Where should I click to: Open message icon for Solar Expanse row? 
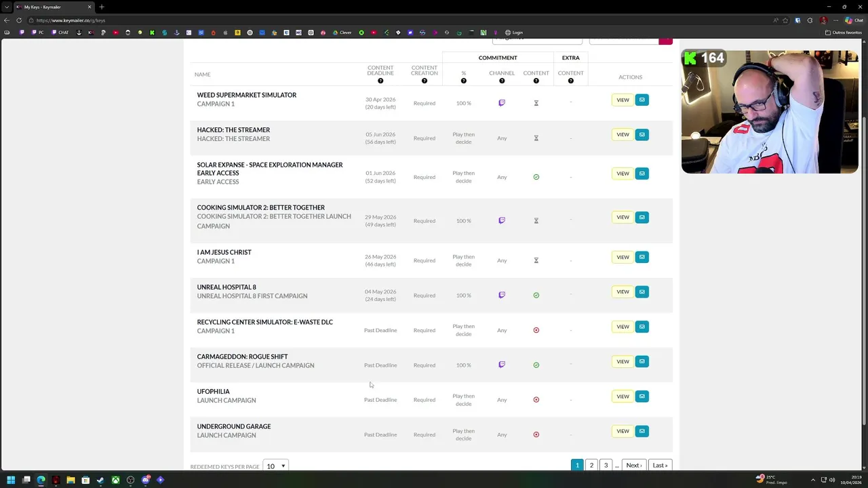tap(642, 174)
